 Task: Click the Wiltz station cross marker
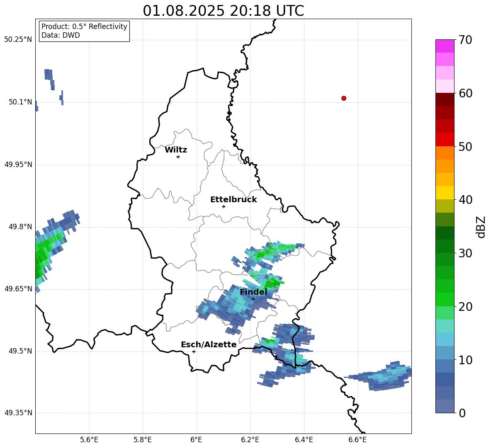pos(178,157)
